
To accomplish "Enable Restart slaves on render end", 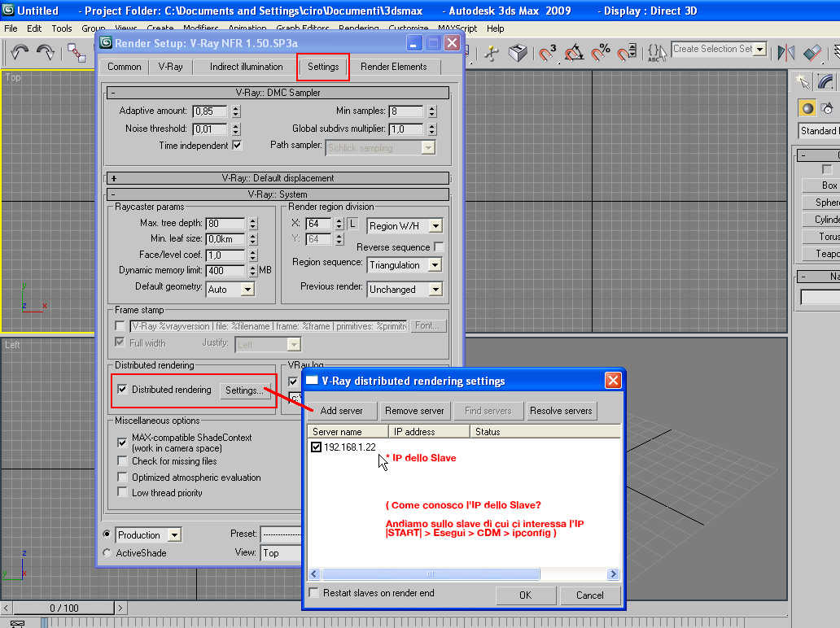I will (x=314, y=593).
